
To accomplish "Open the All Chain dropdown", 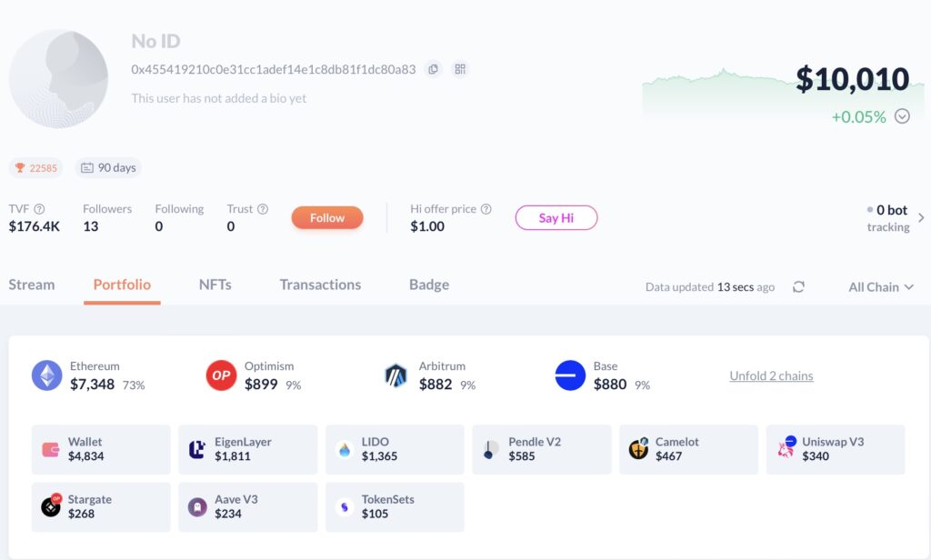I will (879, 286).
